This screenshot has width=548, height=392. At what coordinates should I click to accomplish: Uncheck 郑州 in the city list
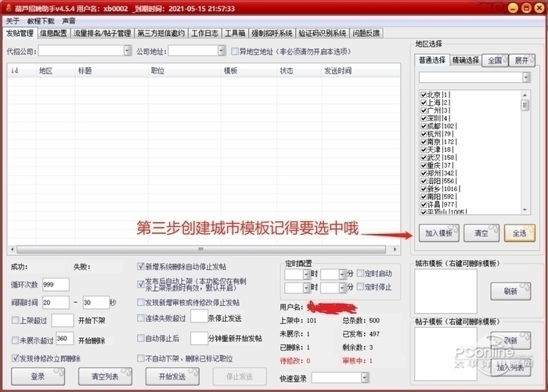click(424, 173)
